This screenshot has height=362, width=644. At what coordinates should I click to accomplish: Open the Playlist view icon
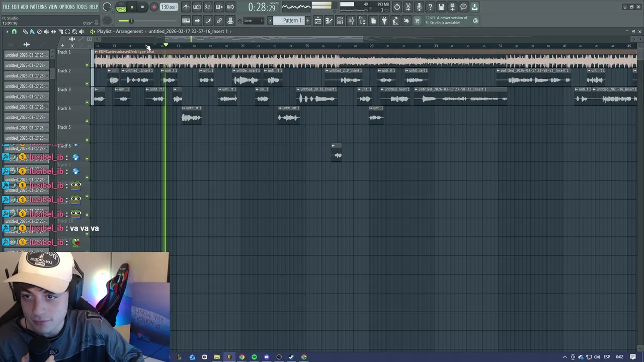click(317, 21)
